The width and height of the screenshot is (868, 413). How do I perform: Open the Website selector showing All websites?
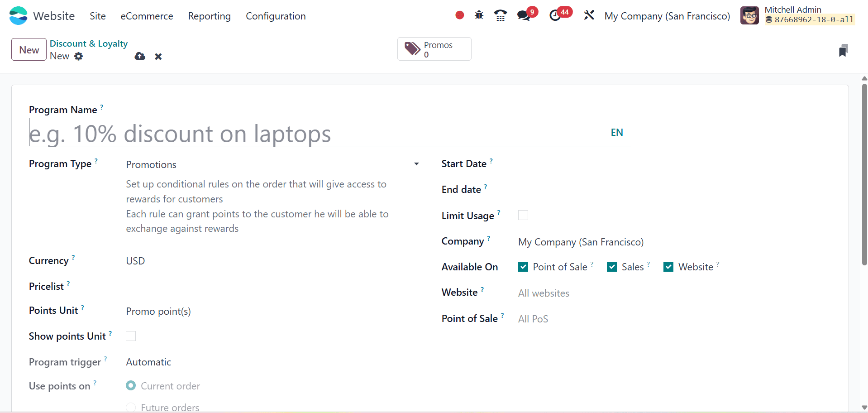coord(544,293)
